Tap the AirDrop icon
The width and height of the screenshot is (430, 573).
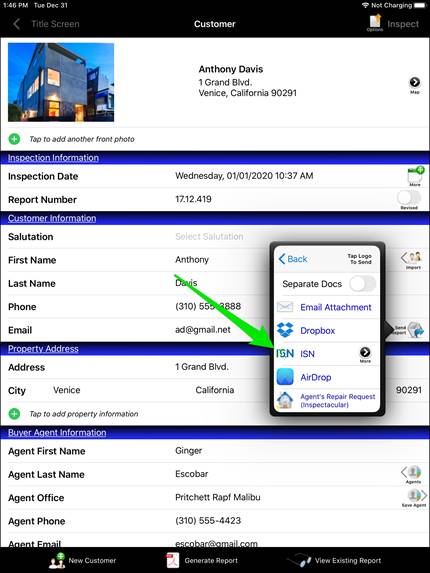[285, 377]
